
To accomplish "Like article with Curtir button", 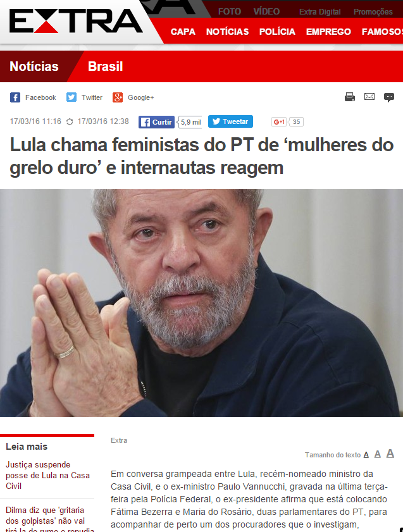I will pyautogui.click(x=156, y=122).
